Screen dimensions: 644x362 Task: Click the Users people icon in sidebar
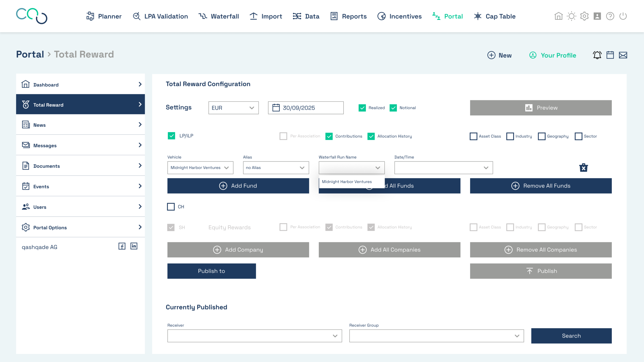(26, 207)
